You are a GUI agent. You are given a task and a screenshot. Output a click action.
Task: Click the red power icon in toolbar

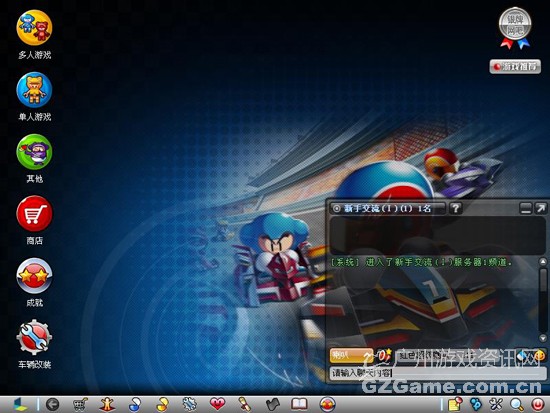coord(537,405)
